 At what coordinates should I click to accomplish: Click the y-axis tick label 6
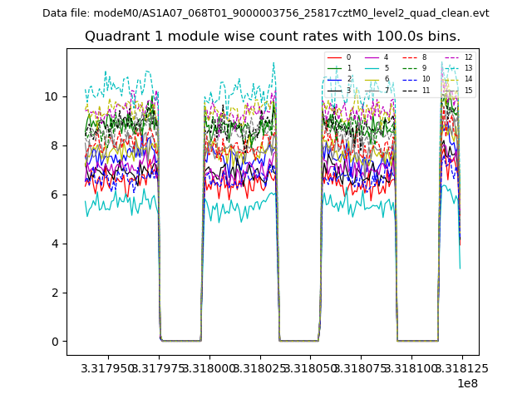(55, 195)
